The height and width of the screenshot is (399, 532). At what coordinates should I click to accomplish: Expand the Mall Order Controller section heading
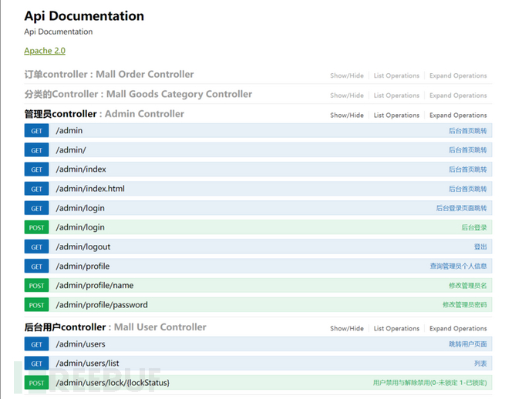pos(109,75)
